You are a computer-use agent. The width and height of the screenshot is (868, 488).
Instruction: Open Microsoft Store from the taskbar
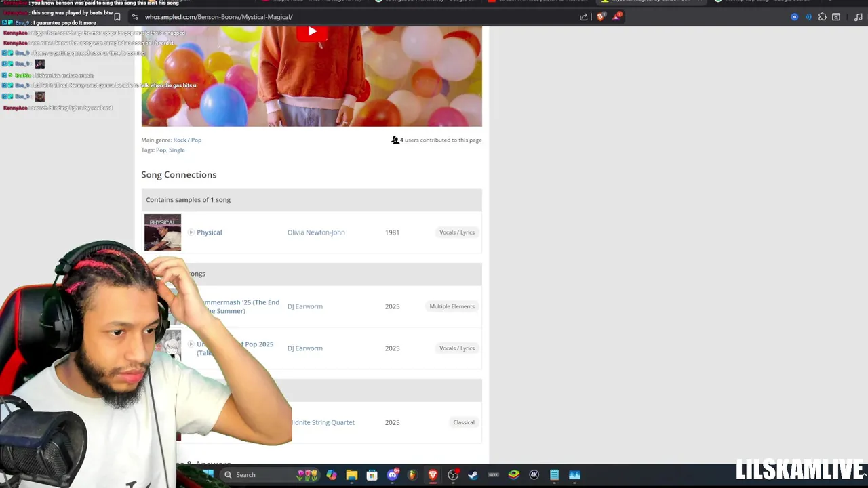pos(372,475)
